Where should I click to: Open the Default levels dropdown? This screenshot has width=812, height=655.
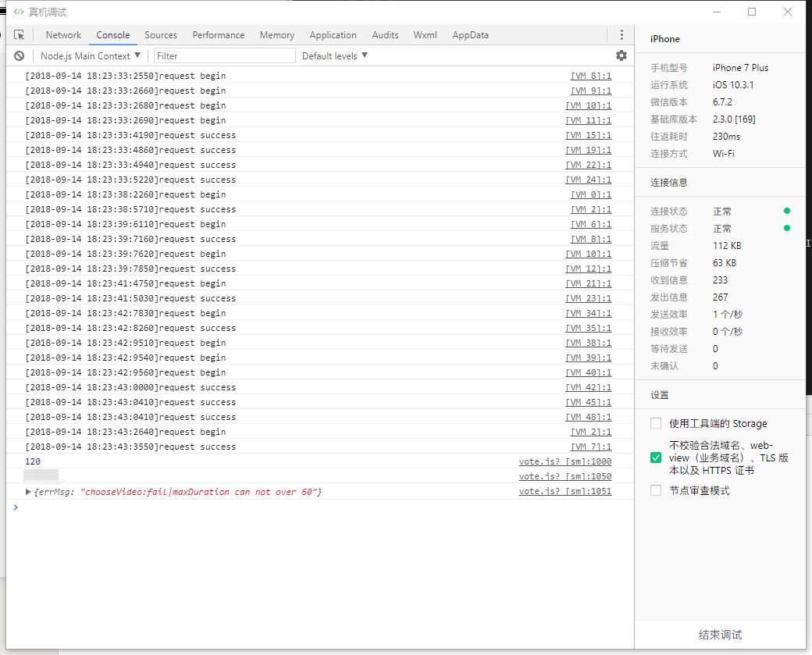pos(334,56)
